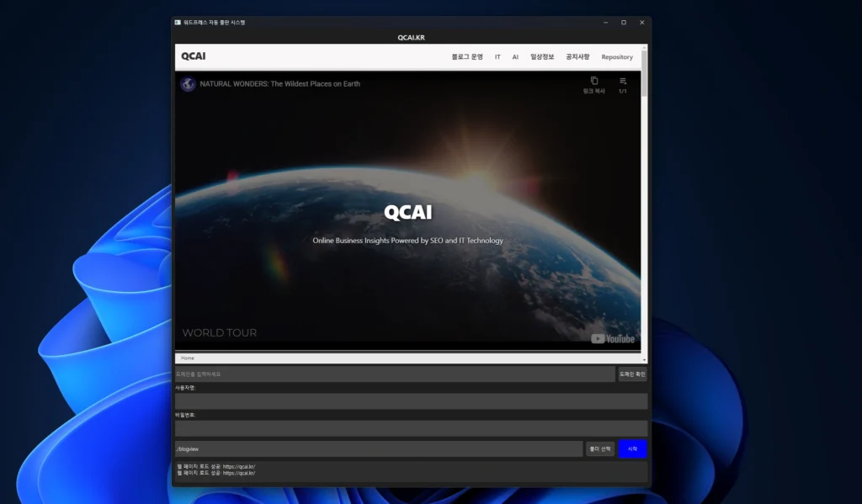Click the WORLD TOUR caption text
862x504 pixels.
(220, 333)
